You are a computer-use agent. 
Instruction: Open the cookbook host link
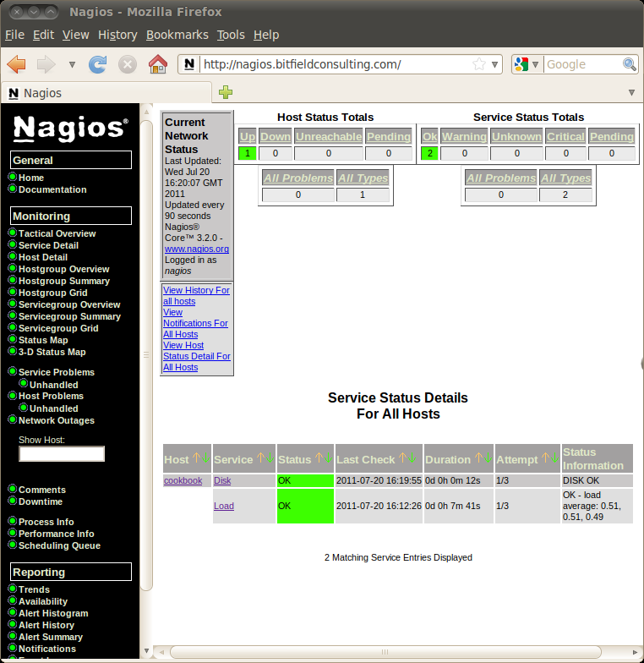pos(183,480)
